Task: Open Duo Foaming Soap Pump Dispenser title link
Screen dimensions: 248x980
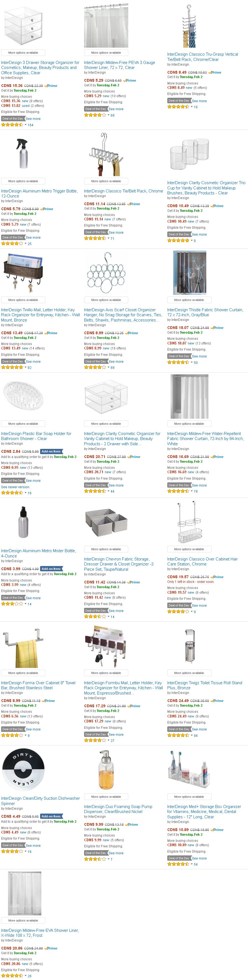Action: (x=118, y=809)
